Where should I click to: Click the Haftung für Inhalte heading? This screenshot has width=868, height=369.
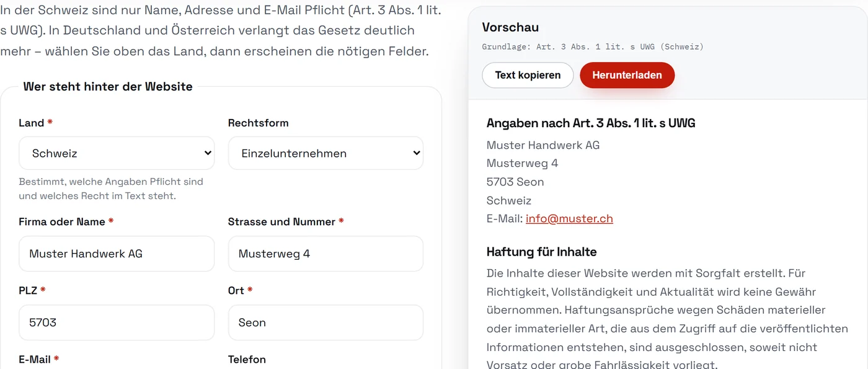pyautogui.click(x=542, y=252)
